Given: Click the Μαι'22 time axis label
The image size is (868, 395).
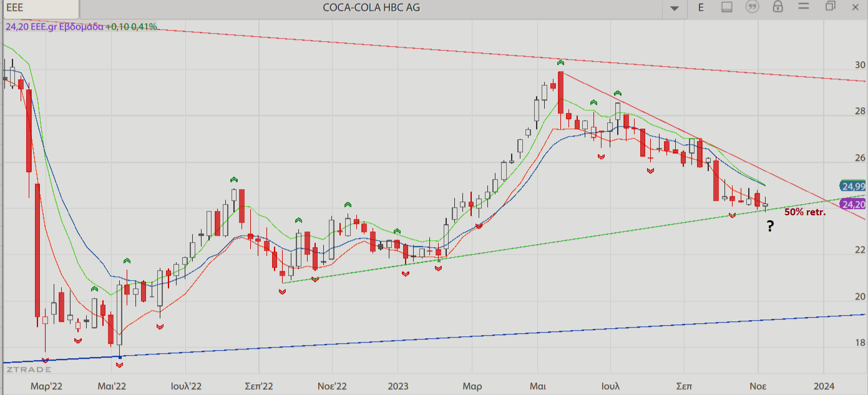Looking at the screenshot, I should 112,386.
